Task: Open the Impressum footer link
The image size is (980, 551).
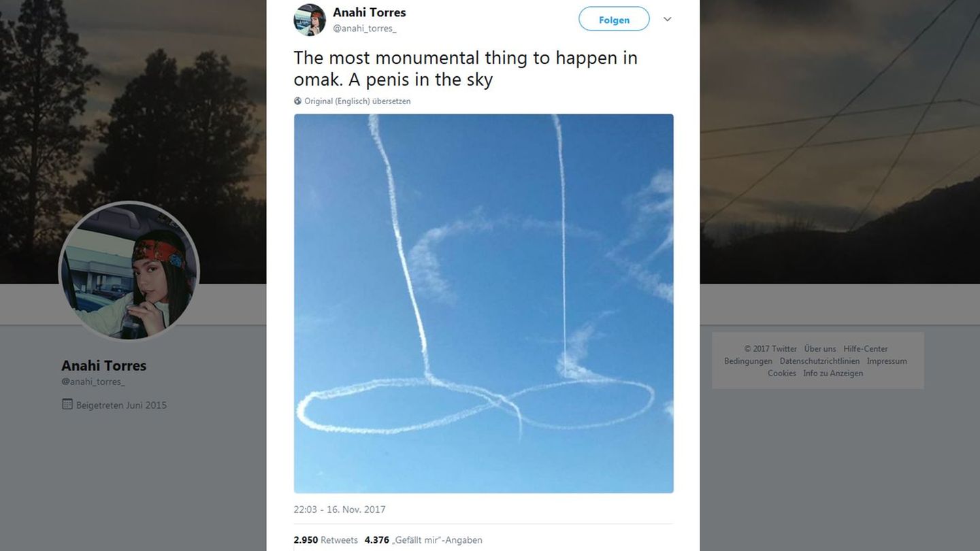Action: coord(887,361)
